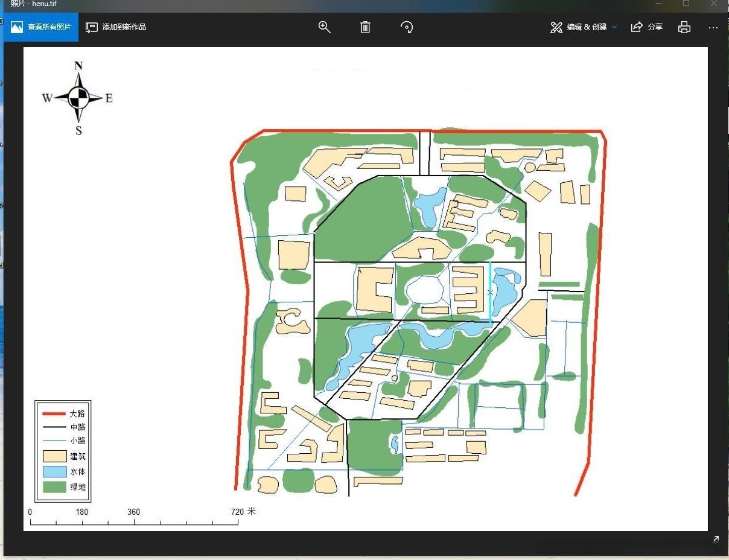Click 查看所有照片 button
729x560 pixels.
(41, 27)
